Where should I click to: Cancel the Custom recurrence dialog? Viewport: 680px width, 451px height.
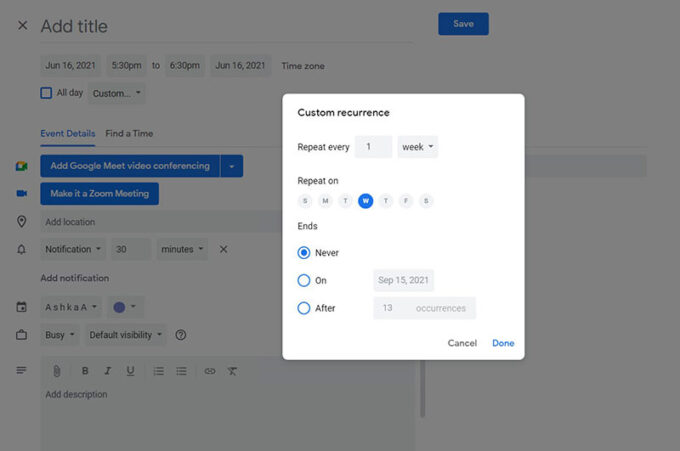[462, 343]
